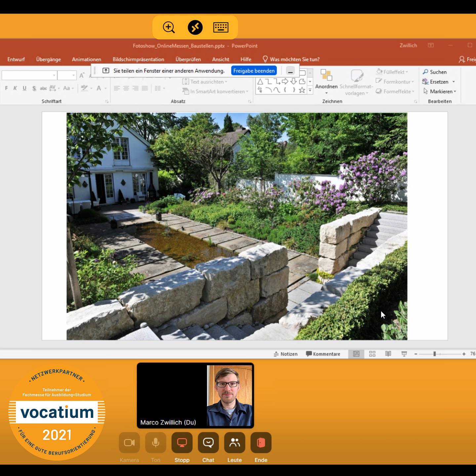The width and height of the screenshot is (476, 476).
Task: Show participants via Leute icon
Action: coord(235,442)
